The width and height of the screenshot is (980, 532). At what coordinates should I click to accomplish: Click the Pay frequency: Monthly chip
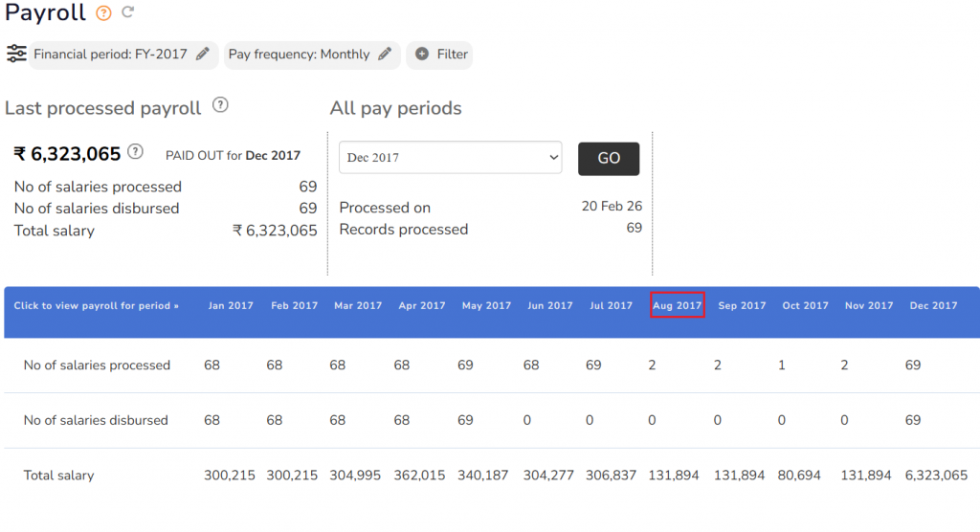pyautogui.click(x=299, y=55)
